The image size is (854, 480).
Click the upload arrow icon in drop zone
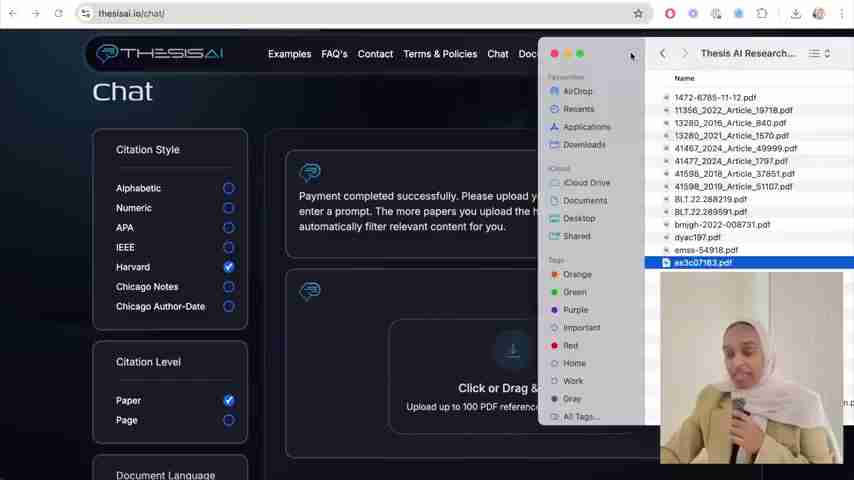[x=512, y=350]
